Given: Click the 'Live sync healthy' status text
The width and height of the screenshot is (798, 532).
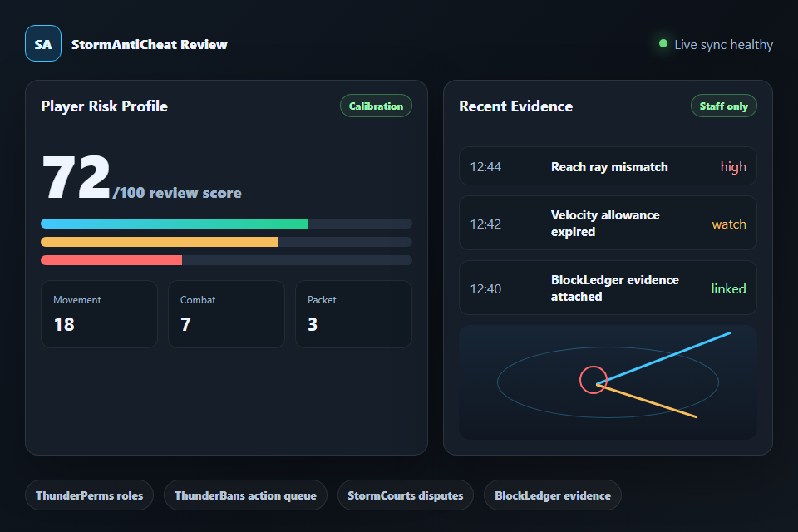Looking at the screenshot, I should 723,44.
